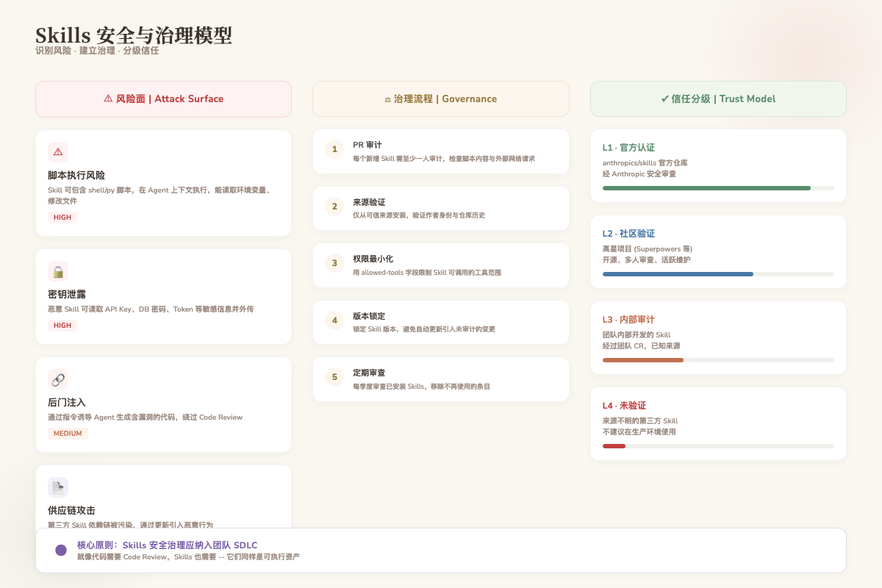This screenshot has height=588, width=882.
Task: Click the purple dot beside 核心原则
Action: click(x=61, y=551)
